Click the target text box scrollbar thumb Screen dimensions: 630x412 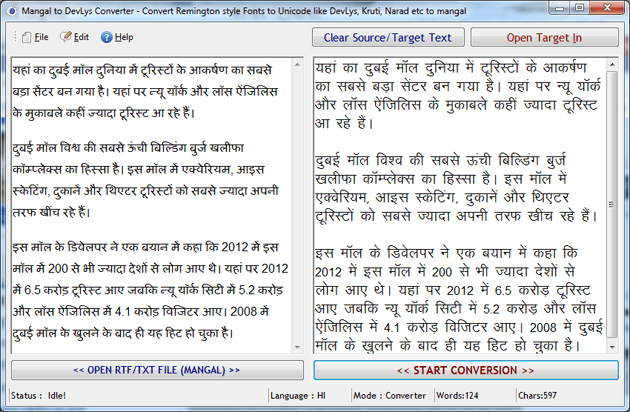[x=612, y=205]
